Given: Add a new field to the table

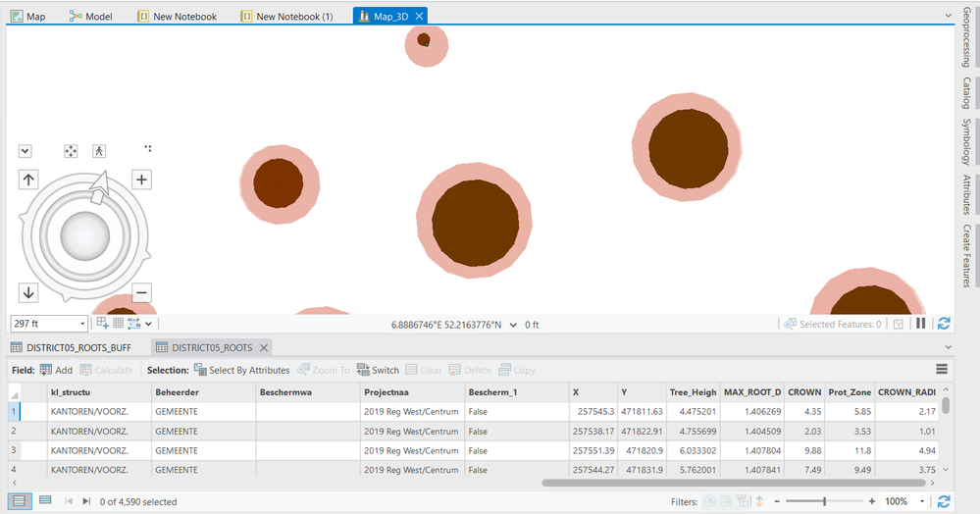Looking at the screenshot, I should click(56, 370).
